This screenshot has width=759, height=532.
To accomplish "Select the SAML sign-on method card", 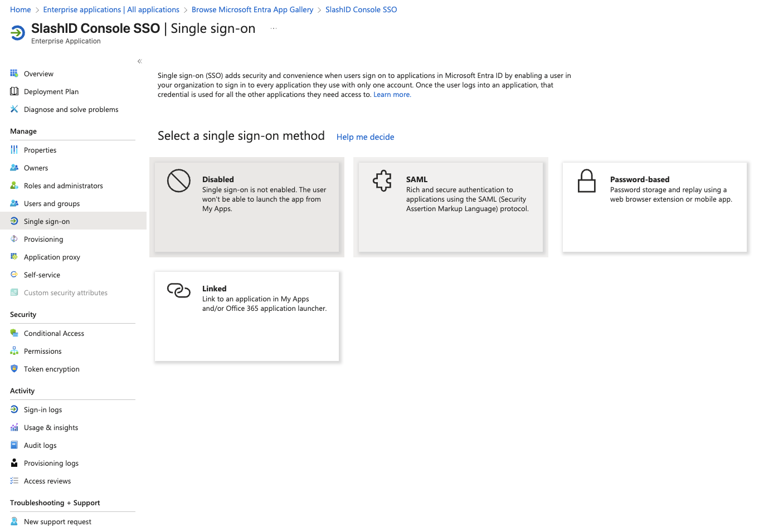I will [x=450, y=207].
